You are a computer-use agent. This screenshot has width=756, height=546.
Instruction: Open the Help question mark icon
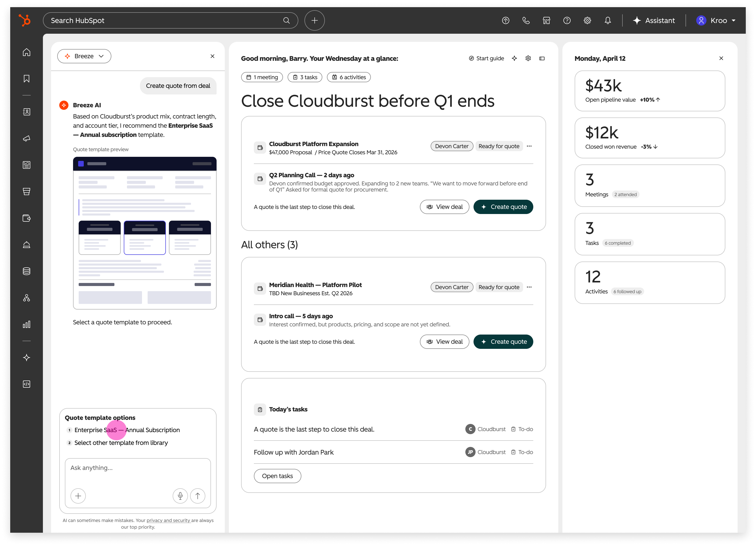coord(567,21)
